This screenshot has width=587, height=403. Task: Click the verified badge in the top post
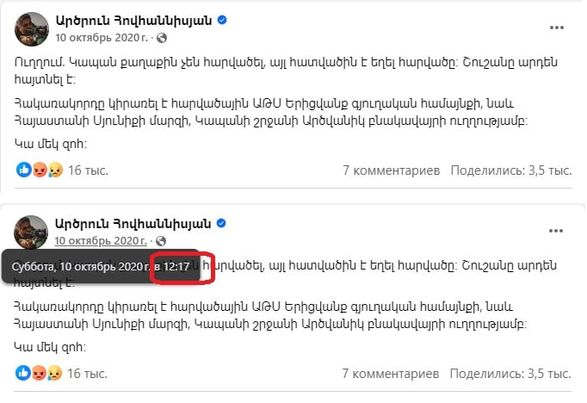pos(222,20)
